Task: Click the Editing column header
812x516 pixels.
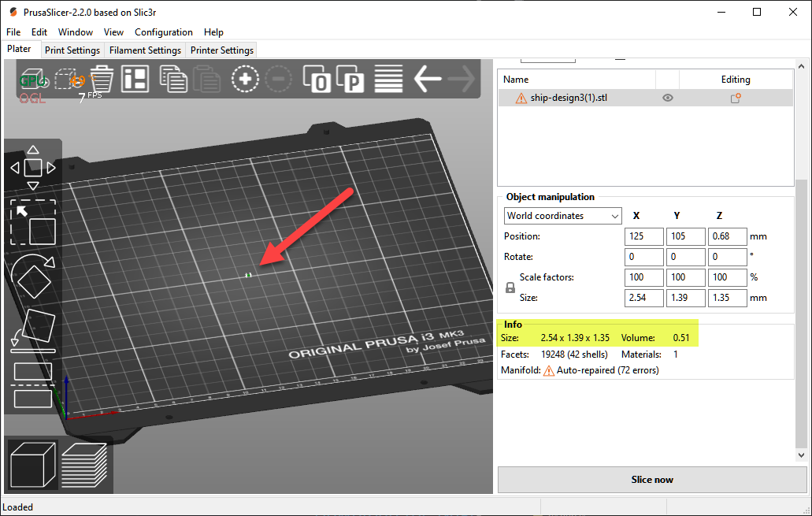Action: pyautogui.click(x=736, y=80)
